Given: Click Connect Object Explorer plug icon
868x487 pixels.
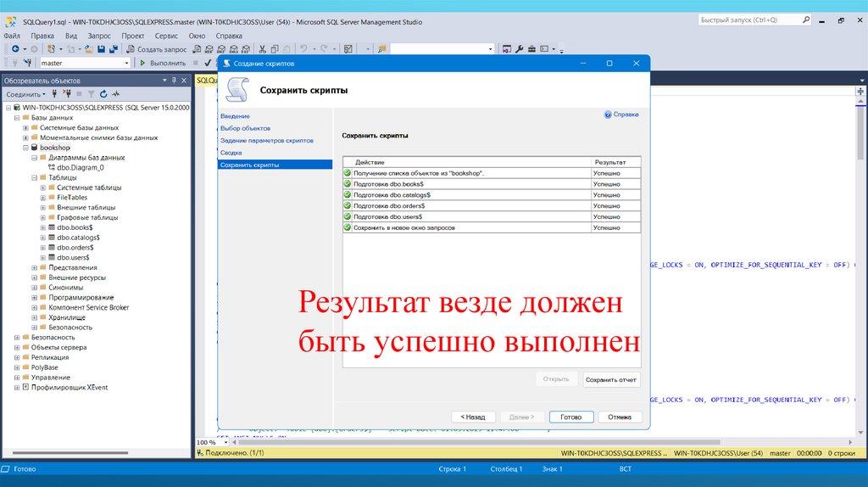Looking at the screenshot, I should point(54,94).
